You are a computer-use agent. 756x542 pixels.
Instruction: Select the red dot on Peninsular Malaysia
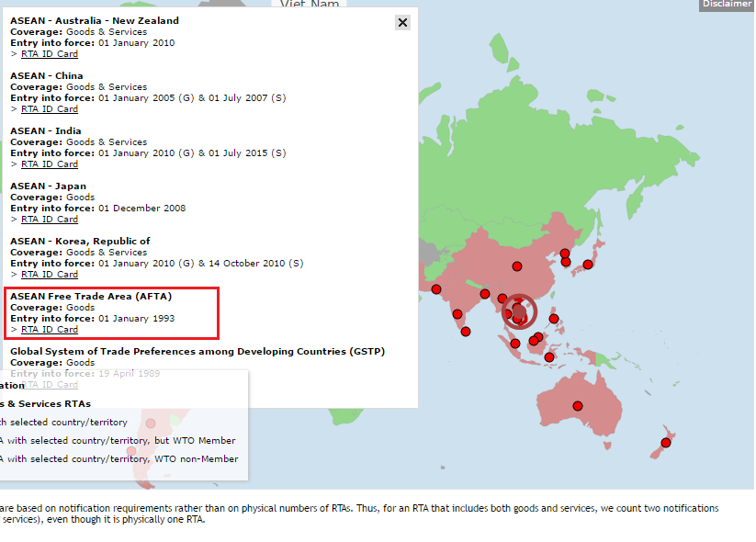515,344
